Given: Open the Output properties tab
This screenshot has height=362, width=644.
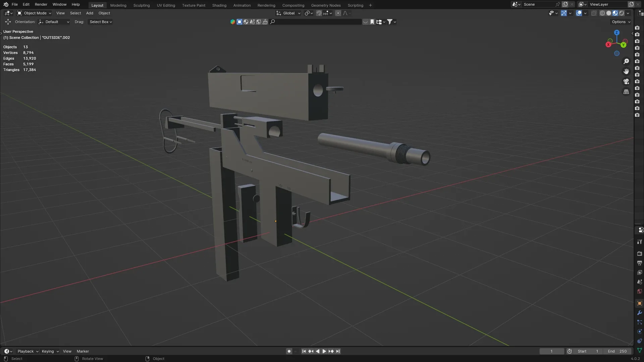Looking at the screenshot, I should (x=640, y=263).
